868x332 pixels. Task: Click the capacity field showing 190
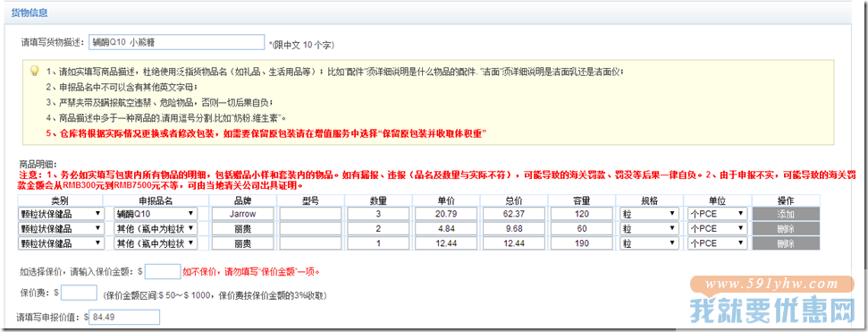(x=581, y=243)
